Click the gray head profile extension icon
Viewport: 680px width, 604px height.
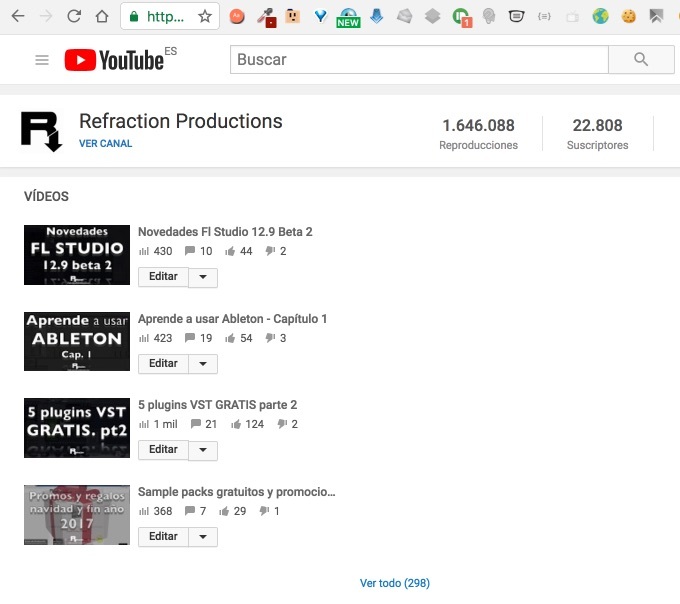click(489, 16)
